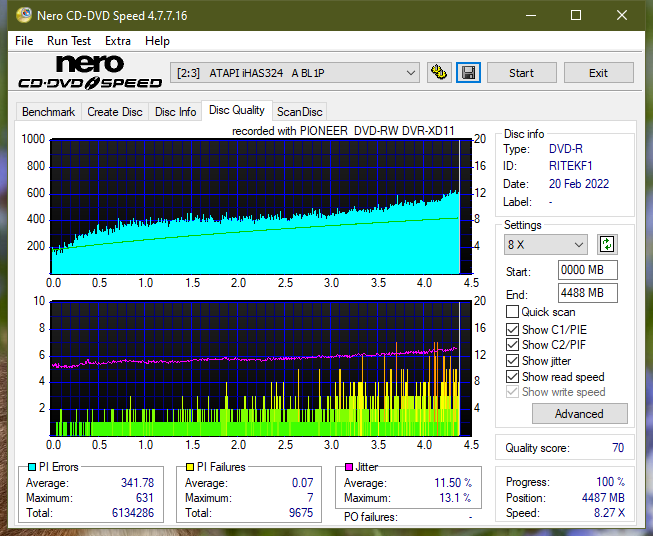Click the save floppy disk icon
The height and width of the screenshot is (536, 653).
[x=469, y=73]
